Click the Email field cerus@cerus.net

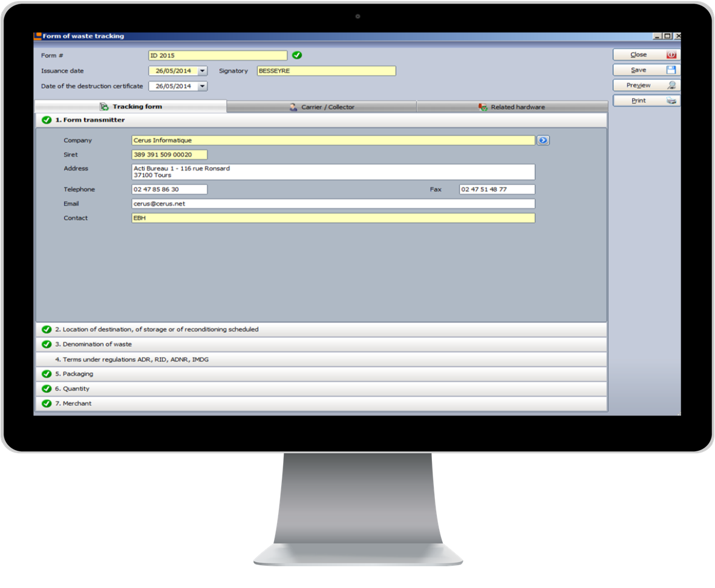[x=333, y=204]
